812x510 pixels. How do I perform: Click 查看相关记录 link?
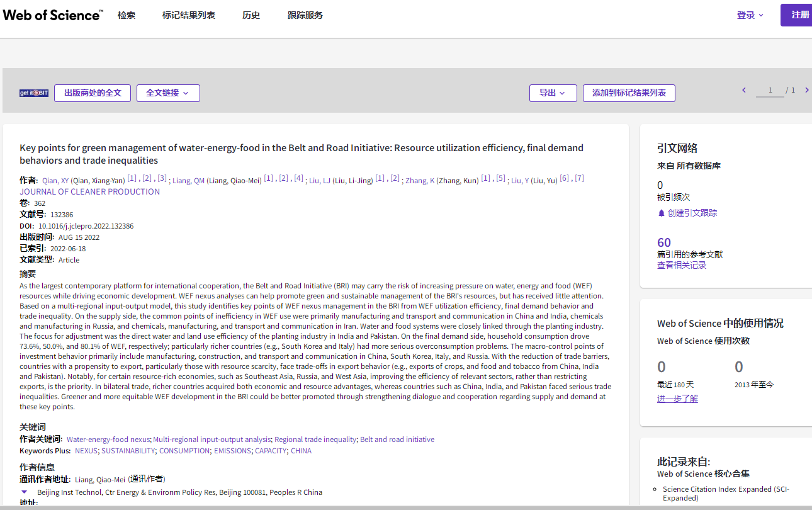[682, 265]
